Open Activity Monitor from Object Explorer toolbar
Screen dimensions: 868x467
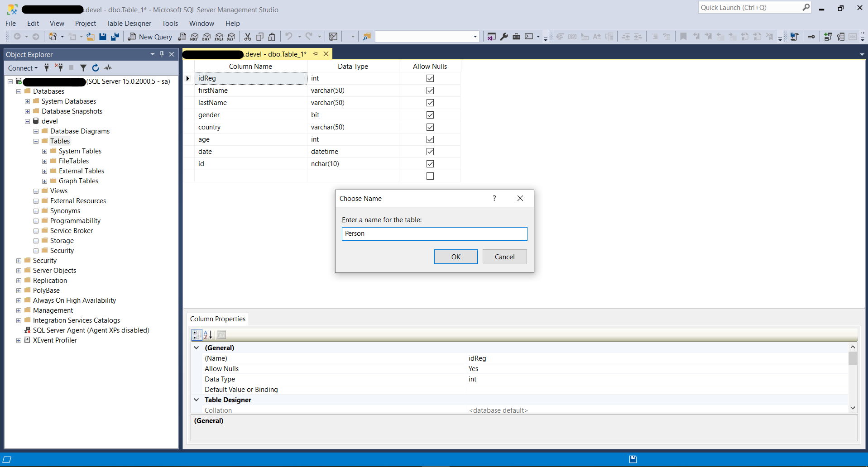108,68
